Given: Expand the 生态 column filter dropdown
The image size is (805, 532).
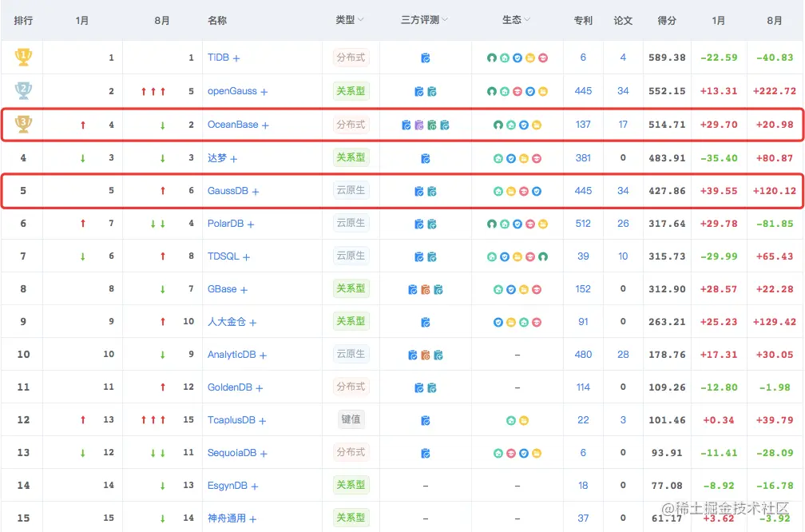Looking at the screenshot, I should point(527,19).
